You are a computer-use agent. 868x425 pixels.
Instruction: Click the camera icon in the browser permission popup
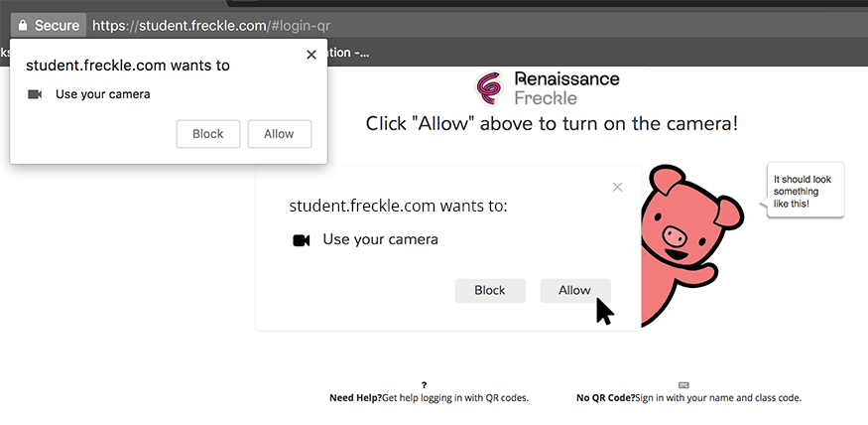click(35, 94)
